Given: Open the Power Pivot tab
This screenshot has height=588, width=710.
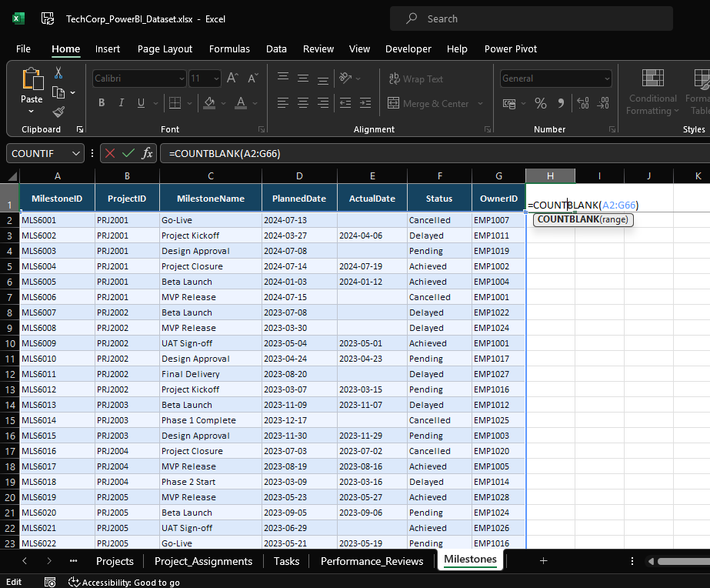Looking at the screenshot, I should point(510,49).
